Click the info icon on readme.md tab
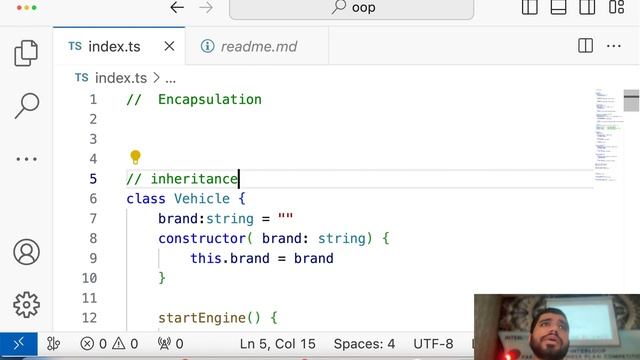This screenshot has height=360, width=640. tap(207, 46)
